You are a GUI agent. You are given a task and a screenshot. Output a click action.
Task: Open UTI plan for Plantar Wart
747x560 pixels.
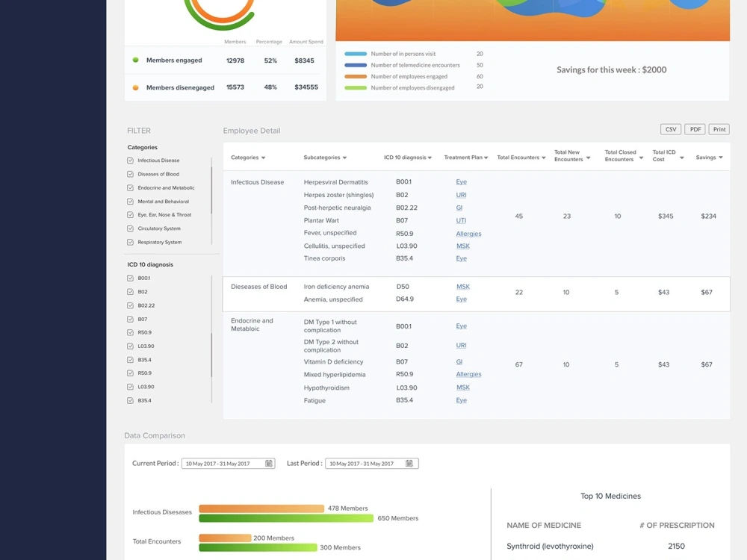click(x=461, y=220)
